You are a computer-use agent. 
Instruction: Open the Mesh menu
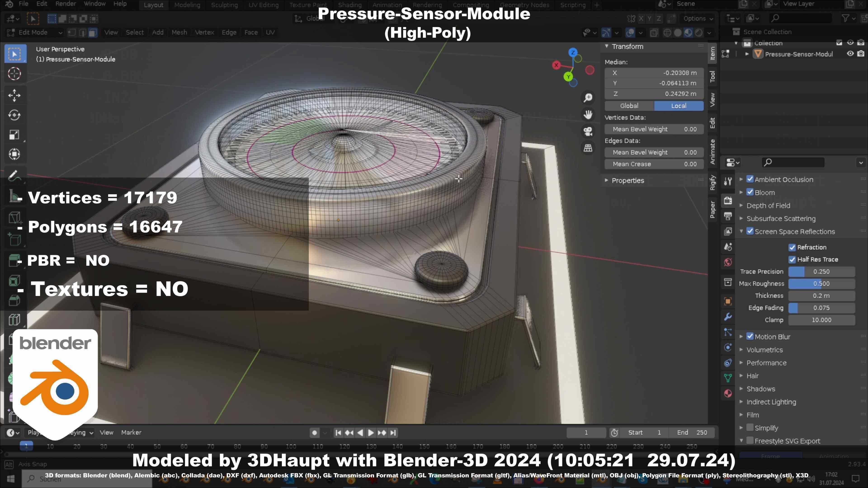[x=179, y=33]
